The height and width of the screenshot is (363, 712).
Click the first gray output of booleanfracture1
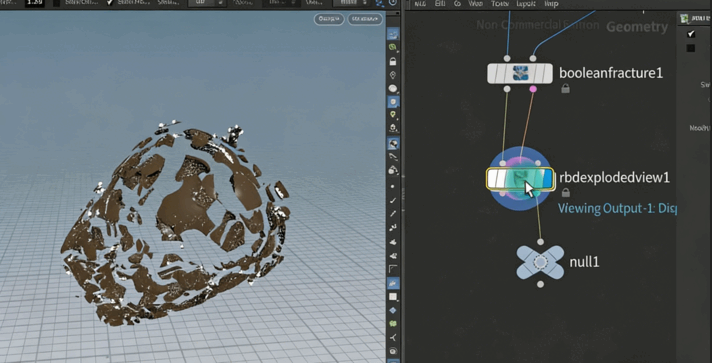click(x=507, y=89)
